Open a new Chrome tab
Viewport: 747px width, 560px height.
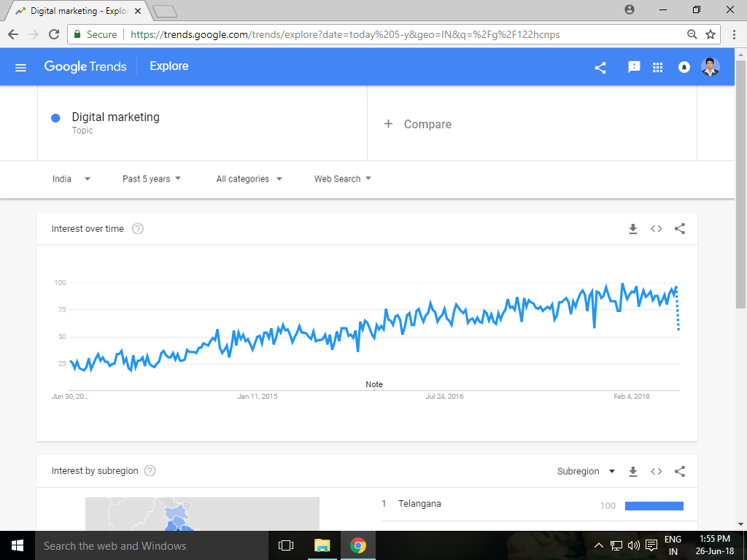(166, 11)
